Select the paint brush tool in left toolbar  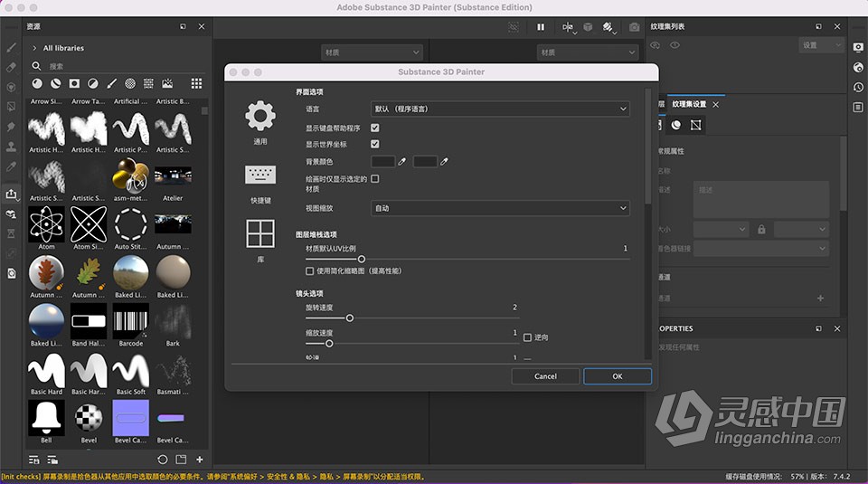11,48
